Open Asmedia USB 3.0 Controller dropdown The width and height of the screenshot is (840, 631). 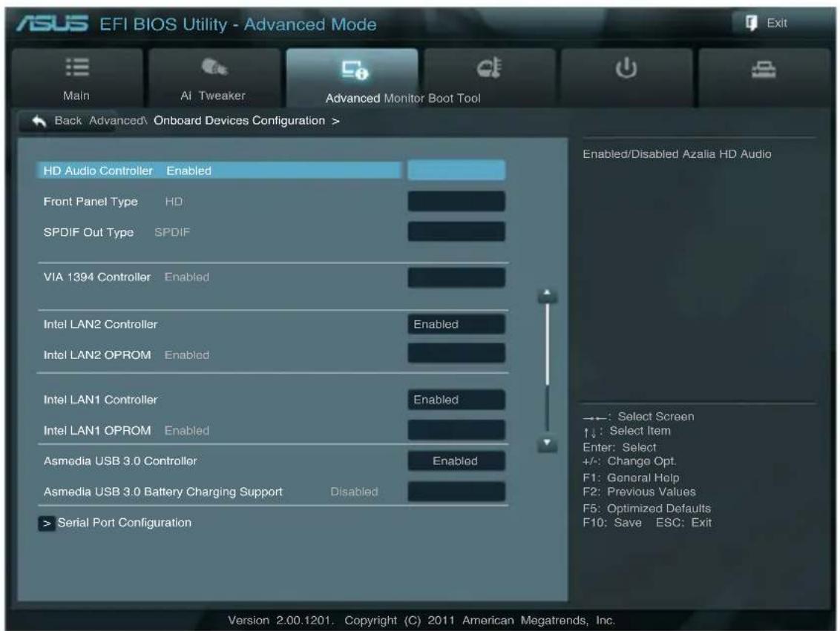(x=456, y=460)
